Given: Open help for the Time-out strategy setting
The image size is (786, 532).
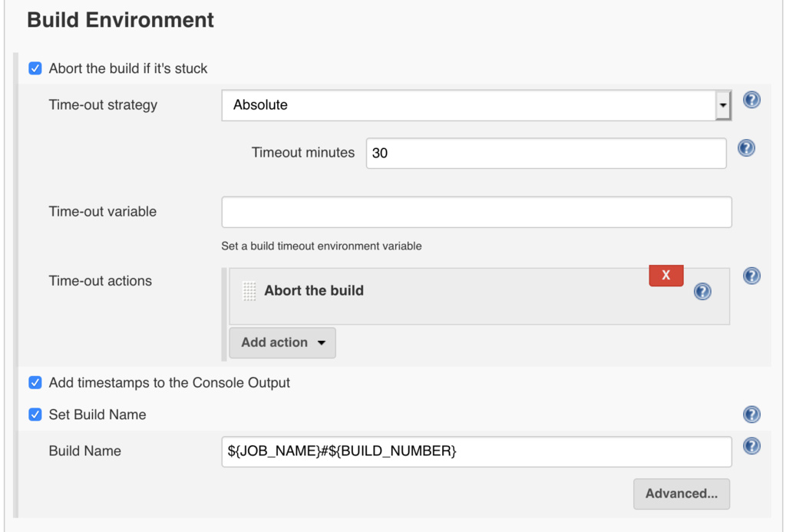Looking at the screenshot, I should (x=751, y=100).
